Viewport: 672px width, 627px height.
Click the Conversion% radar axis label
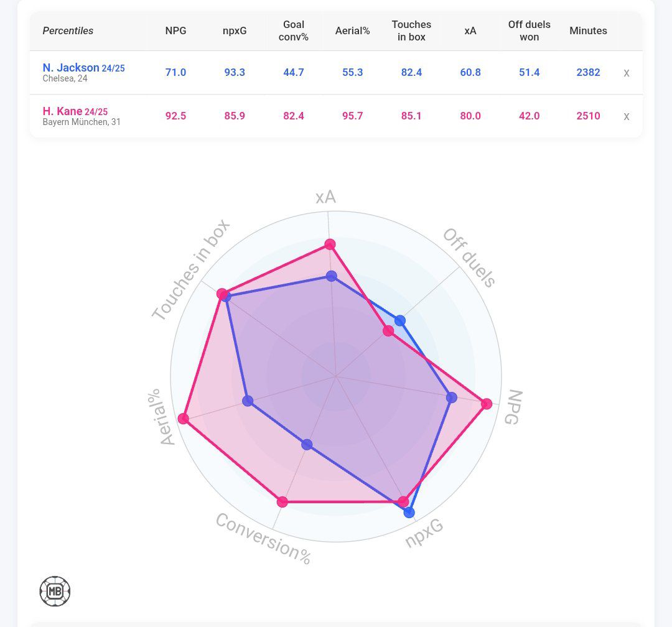tap(263, 539)
